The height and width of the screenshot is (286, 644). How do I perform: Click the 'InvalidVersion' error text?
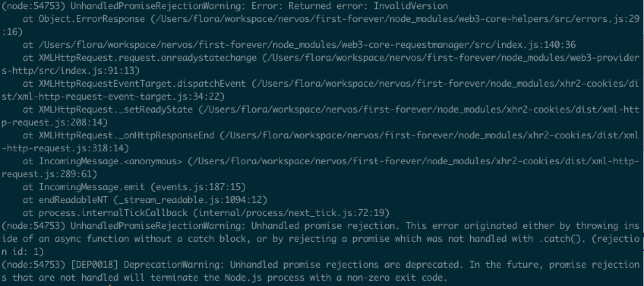[411, 6]
